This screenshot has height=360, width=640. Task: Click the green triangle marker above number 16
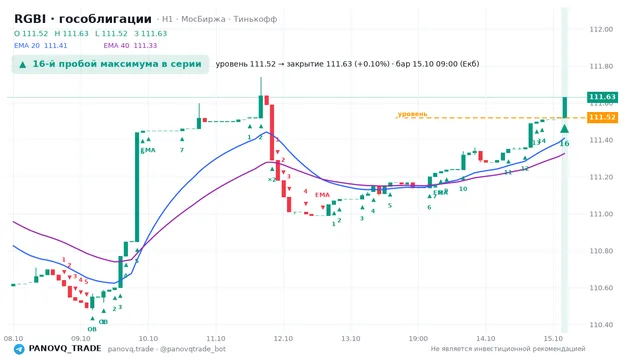(x=564, y=129)
